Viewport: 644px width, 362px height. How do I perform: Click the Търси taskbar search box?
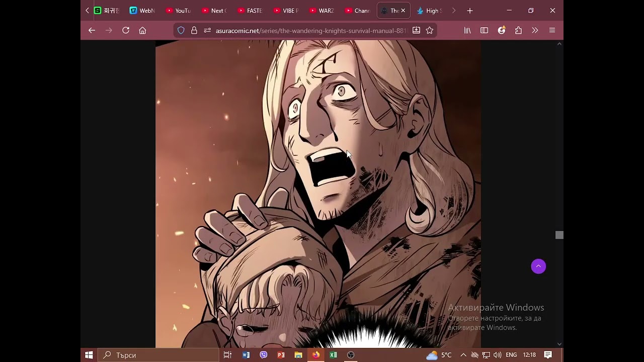[x=158, y=355]
